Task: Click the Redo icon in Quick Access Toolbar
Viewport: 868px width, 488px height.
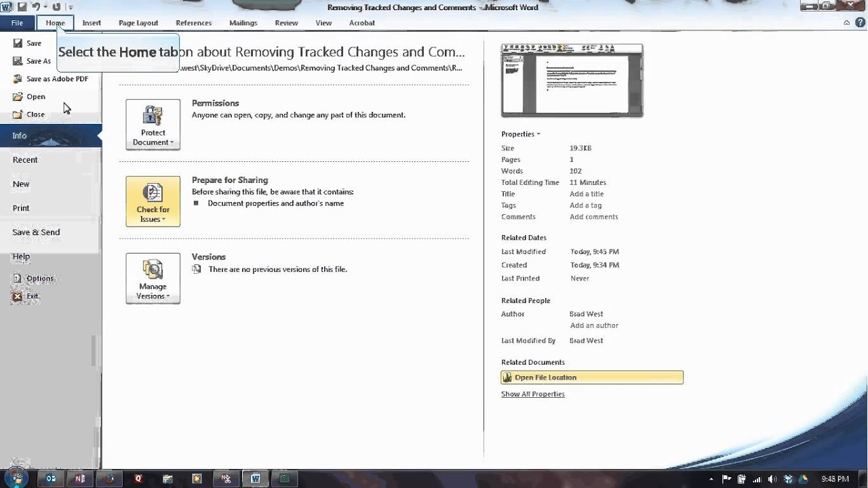Action: (56, 7)
